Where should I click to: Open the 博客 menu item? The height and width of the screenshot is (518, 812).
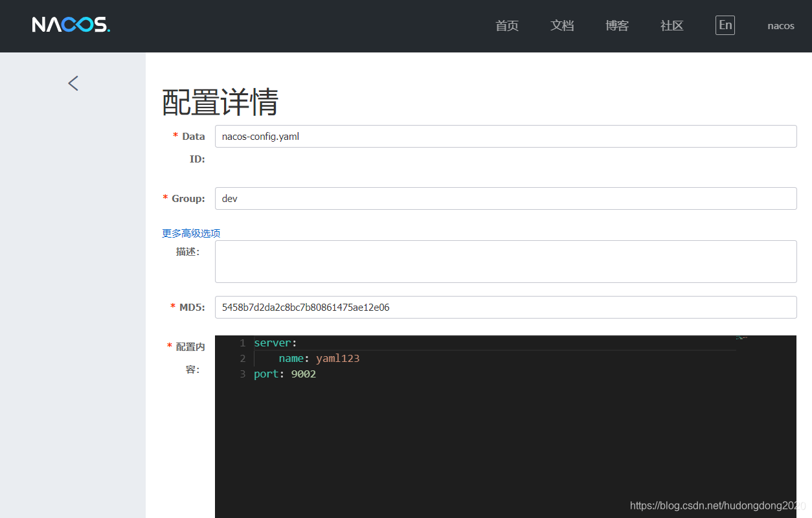pos(617,26)
